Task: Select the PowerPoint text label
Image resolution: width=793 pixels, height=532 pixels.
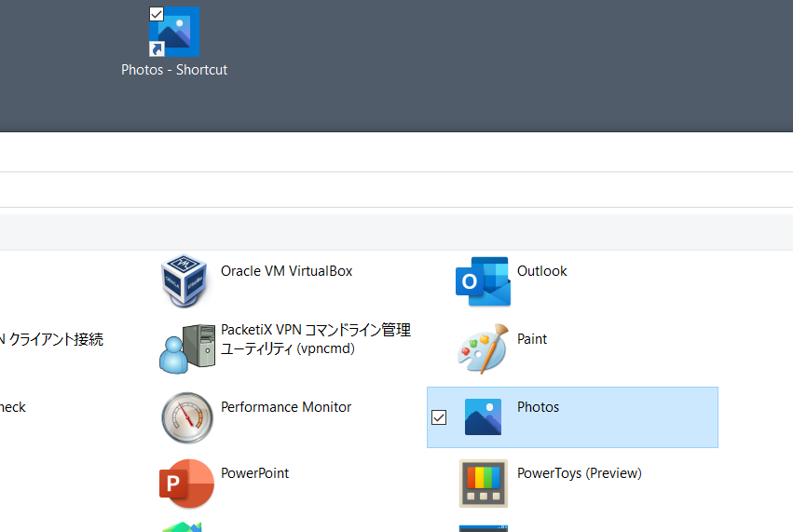Action: click(254, 473)
